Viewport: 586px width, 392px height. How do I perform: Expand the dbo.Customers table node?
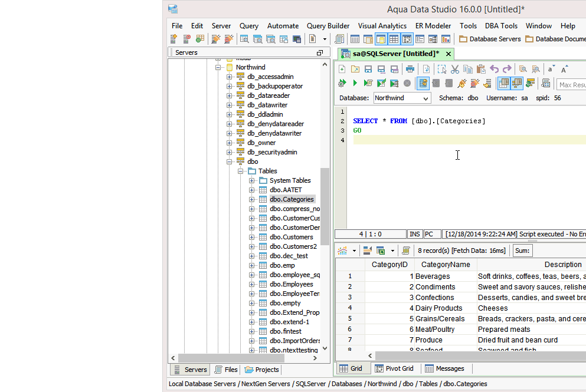(251, 237)
